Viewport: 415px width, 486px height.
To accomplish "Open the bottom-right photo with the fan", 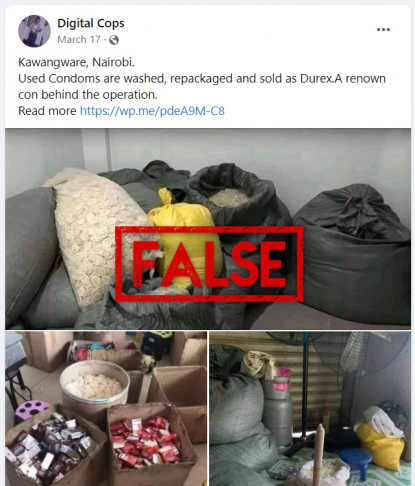I will tap(310, 409).
